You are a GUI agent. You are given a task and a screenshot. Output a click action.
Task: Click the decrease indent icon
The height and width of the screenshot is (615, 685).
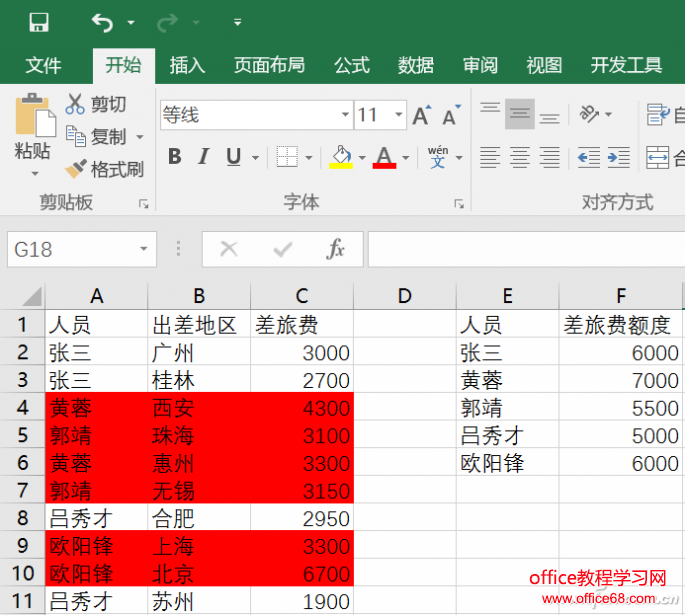tap(588, 157)
